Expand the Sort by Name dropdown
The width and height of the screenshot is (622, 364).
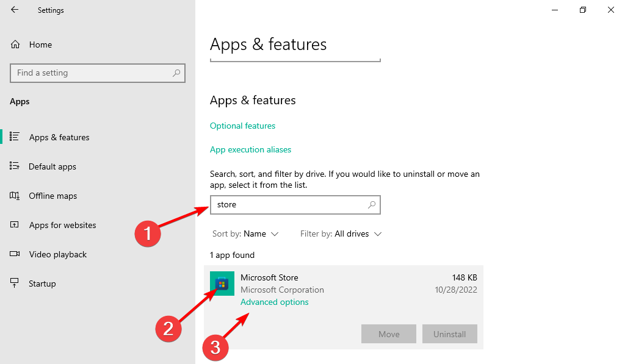click(245, 234)
